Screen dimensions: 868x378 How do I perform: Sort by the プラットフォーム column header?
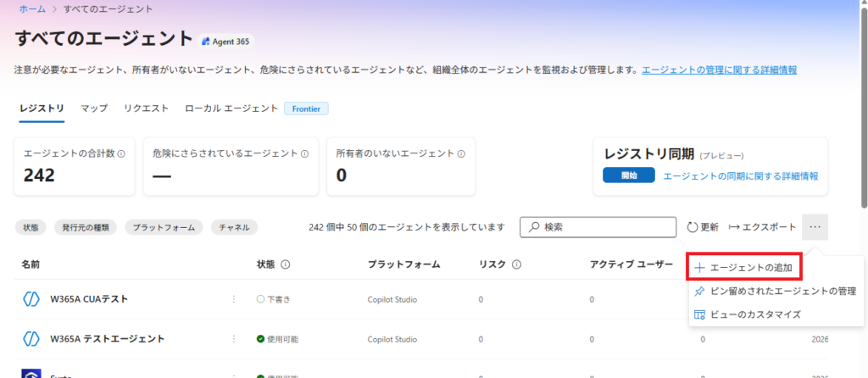coord(403,264)
